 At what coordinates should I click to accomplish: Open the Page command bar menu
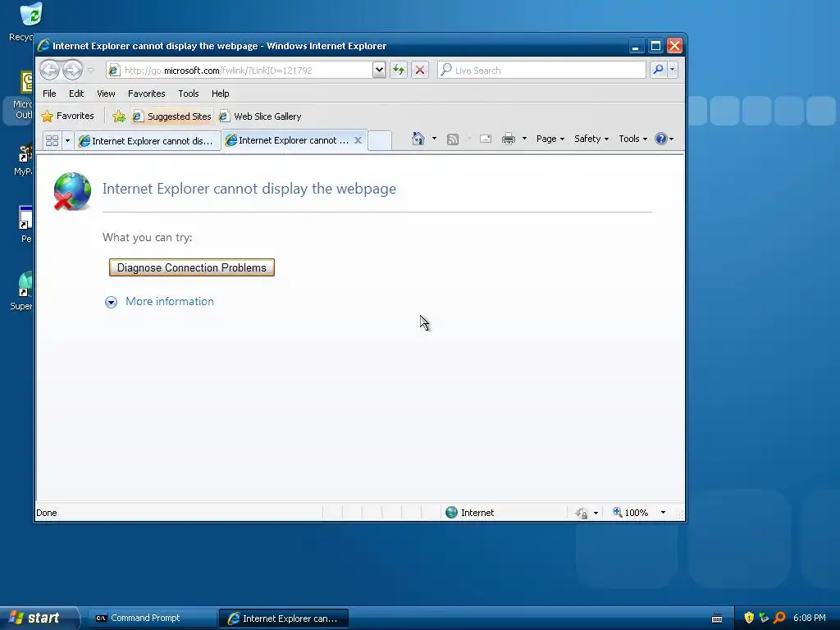550,139
